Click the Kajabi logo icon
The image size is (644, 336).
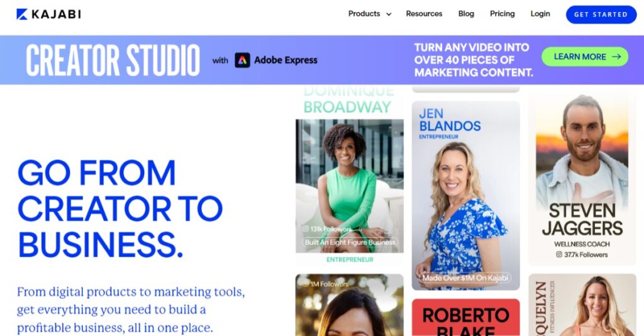(x=22, y=14)
